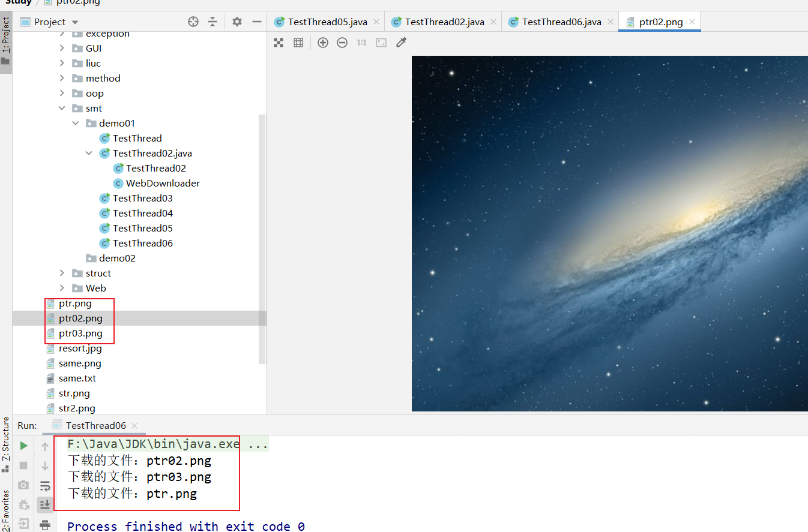Open Project panel settings gear
Screen dimensions: 808x532
click(237, 22)
